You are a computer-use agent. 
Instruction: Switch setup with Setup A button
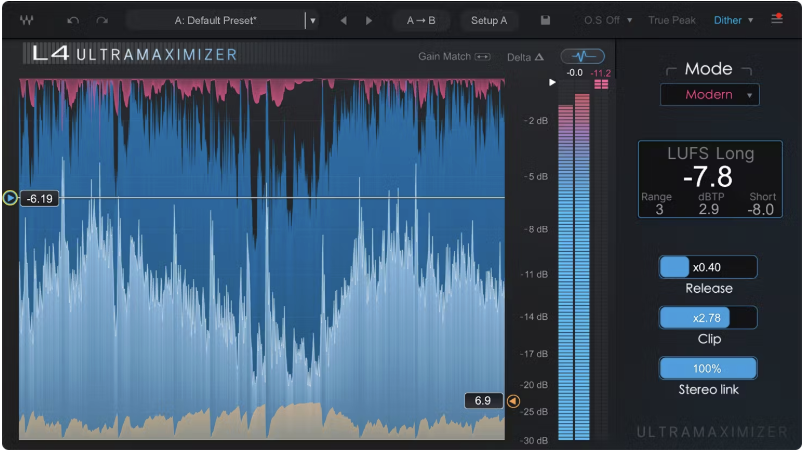pos(489,20)
